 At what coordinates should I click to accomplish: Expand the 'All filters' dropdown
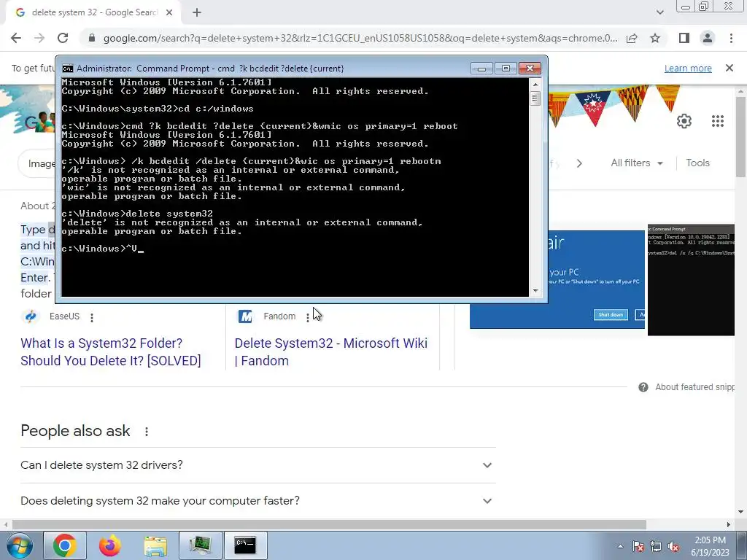[x=637, y=163]
